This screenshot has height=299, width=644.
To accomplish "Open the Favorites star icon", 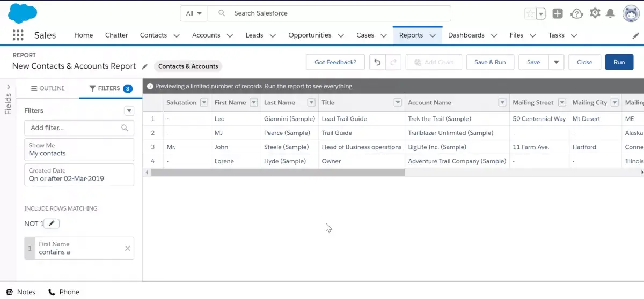I will (530, 14).
